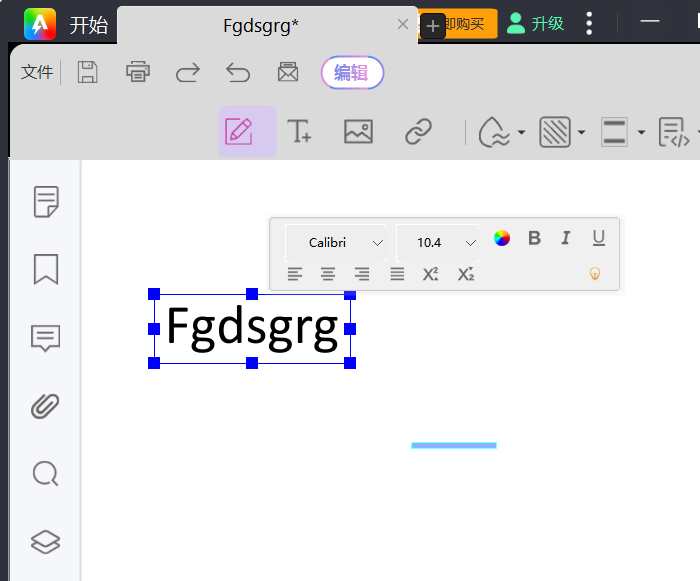Click the 升级 upgrade button

536,24
